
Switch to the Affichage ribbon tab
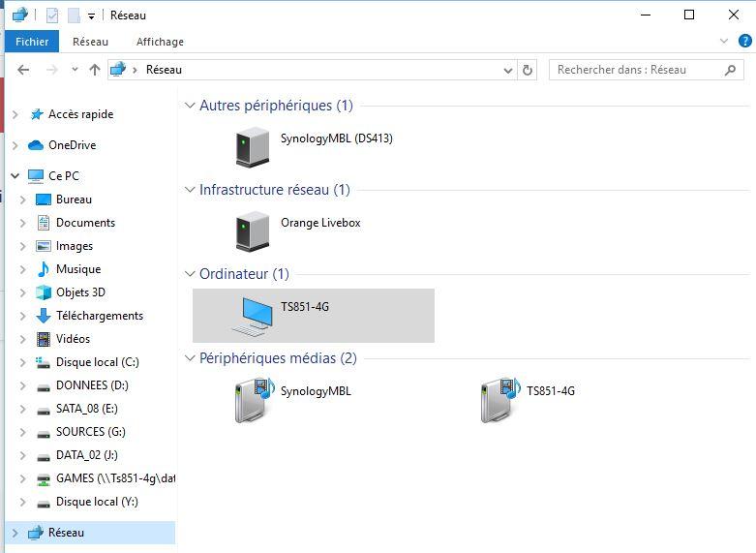click(x=160, y=42)
